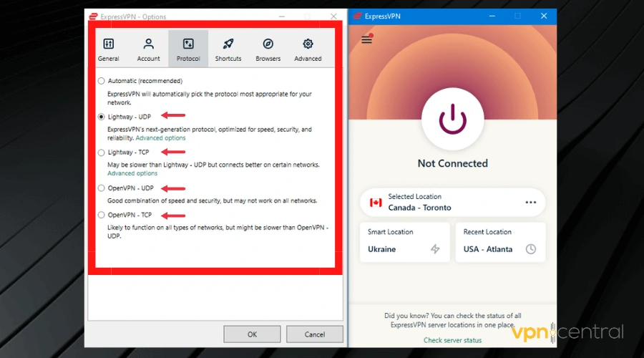The image size is (644, 358).
Task: Select the Automatic (recommended) protocol
Action: pos(101,81)
